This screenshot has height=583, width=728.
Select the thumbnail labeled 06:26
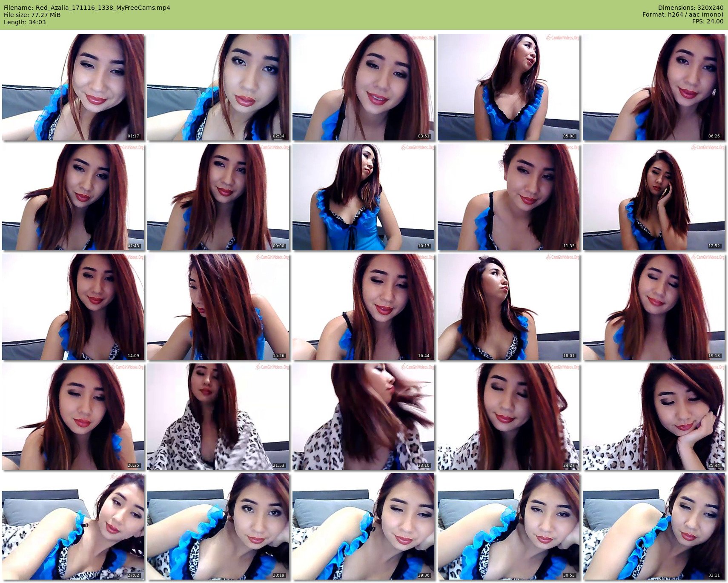(x=653, y=87)
